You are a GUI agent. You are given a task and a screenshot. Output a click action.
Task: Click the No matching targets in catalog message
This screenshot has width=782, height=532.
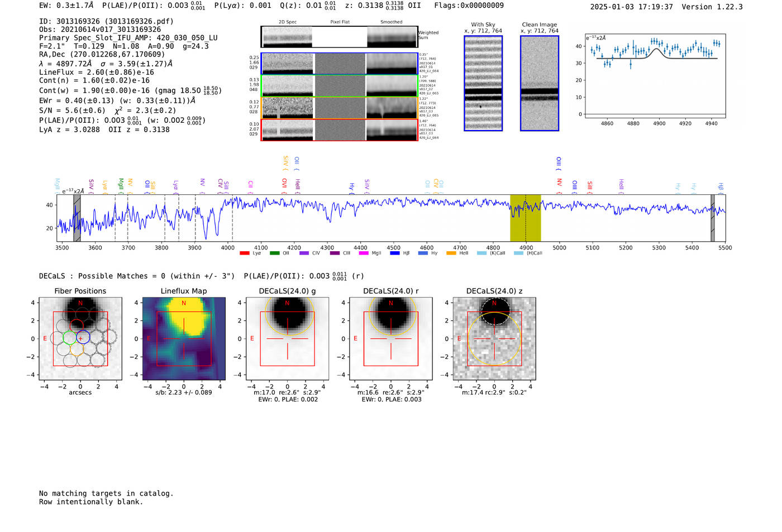point(106,493)
